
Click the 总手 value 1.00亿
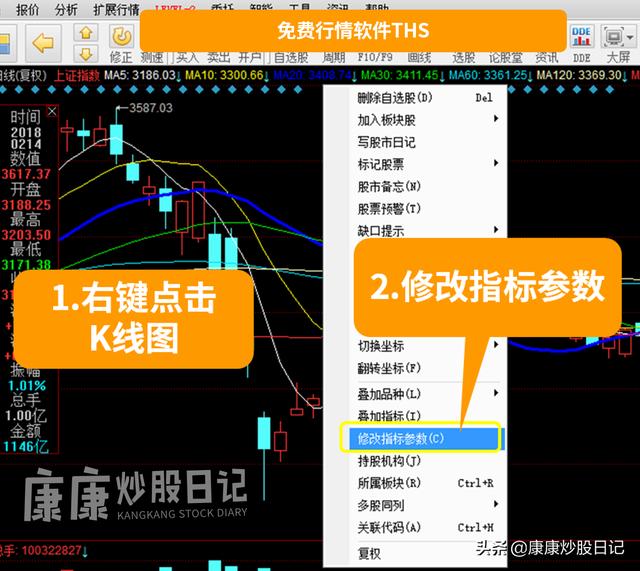[x=26, y=416]
